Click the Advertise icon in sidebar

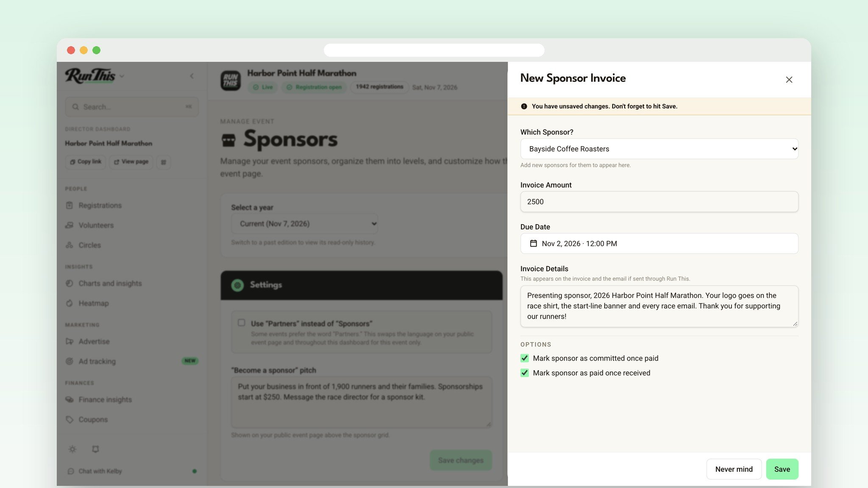(x=70, y=341)
